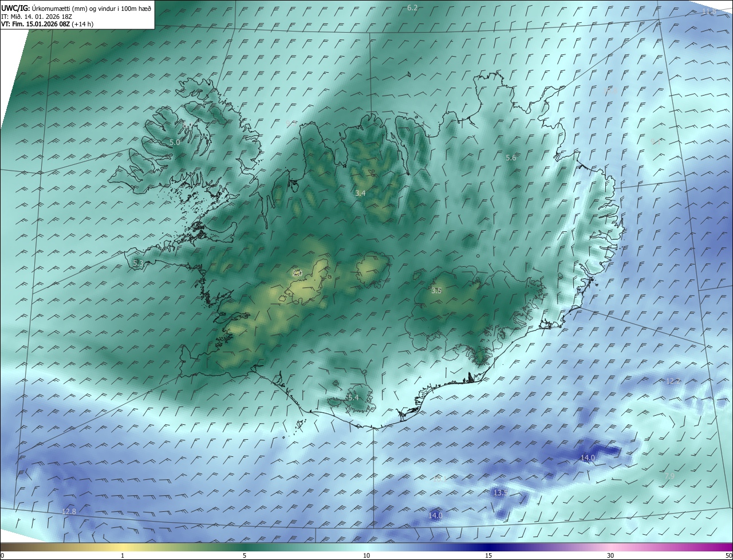Click the 13.5 value label
The image size is (733, 560).
tap(501, 493)
